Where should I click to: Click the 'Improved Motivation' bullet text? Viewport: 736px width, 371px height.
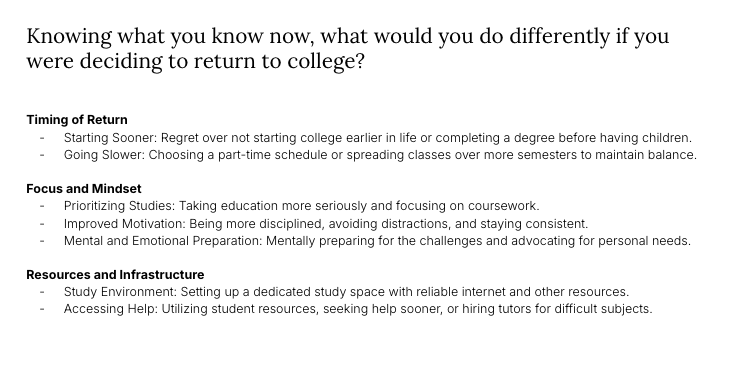326,224
